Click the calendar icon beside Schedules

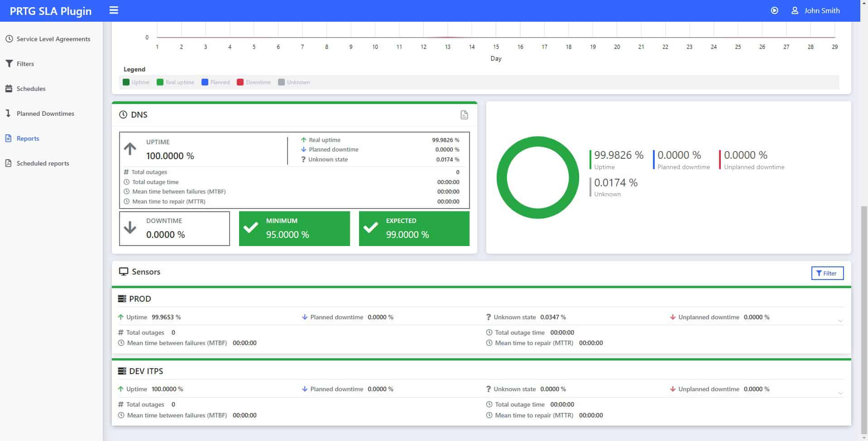9,89
